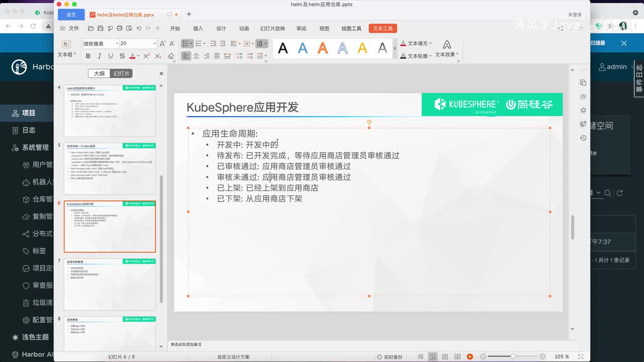Click the 自定义设计方案 status bar label

[x=233, y=357]
